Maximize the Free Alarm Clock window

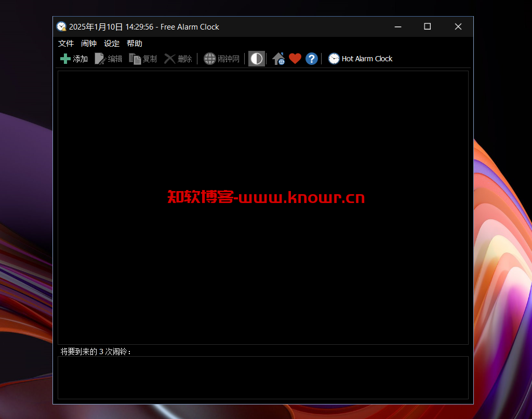[x=428, y=26]
